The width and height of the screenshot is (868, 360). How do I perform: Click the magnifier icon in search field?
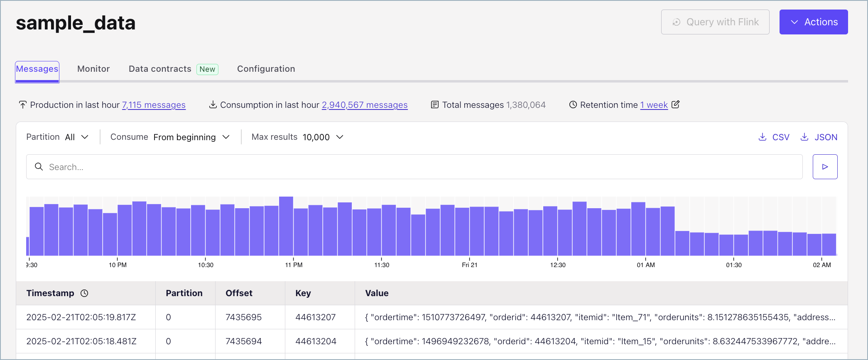(39, 167)
